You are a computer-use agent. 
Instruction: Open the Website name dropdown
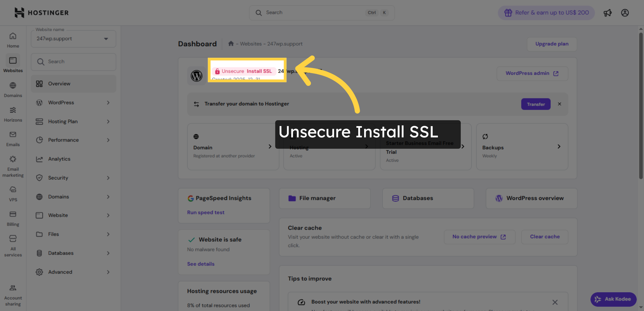pyautogui.click(x=73, y=39)
